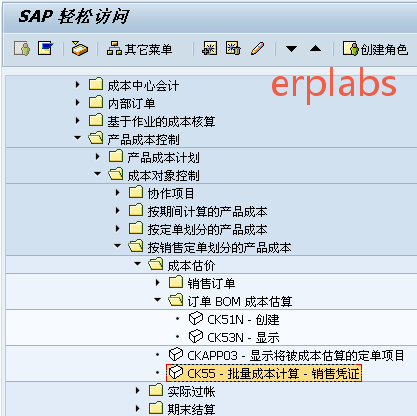Screen dimensions: 417x416
Task: Collapse the 成本对象控制 node arrow
Action: (x=98, y=174)
